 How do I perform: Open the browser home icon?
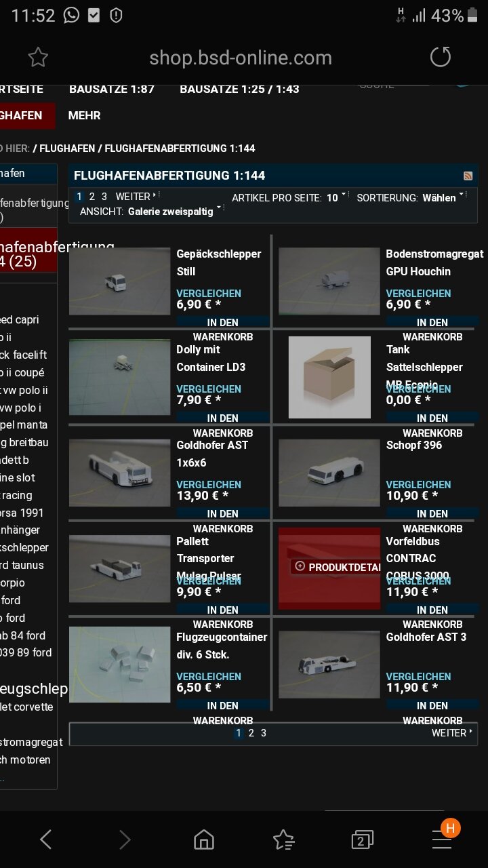203,840
